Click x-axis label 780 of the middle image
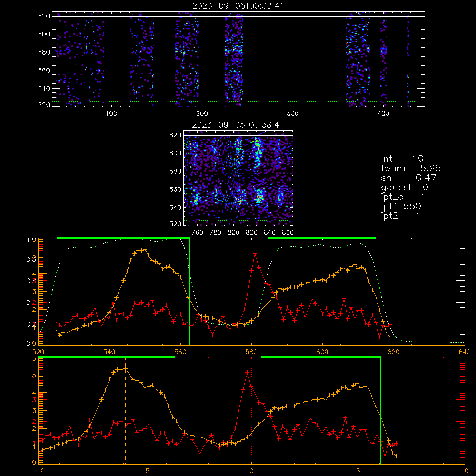The width and height of the screenshot is (476, 476). tap(216, 233)
